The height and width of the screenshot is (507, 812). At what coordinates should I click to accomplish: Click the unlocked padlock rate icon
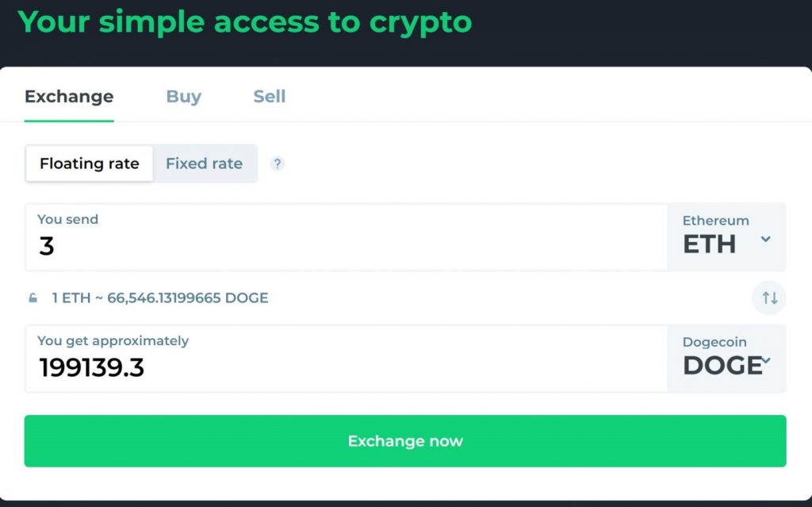33,298
